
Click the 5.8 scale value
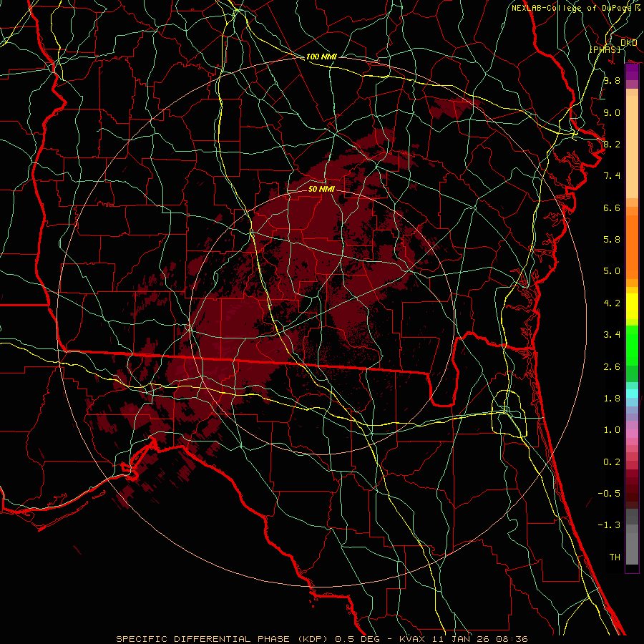point(612,240)
